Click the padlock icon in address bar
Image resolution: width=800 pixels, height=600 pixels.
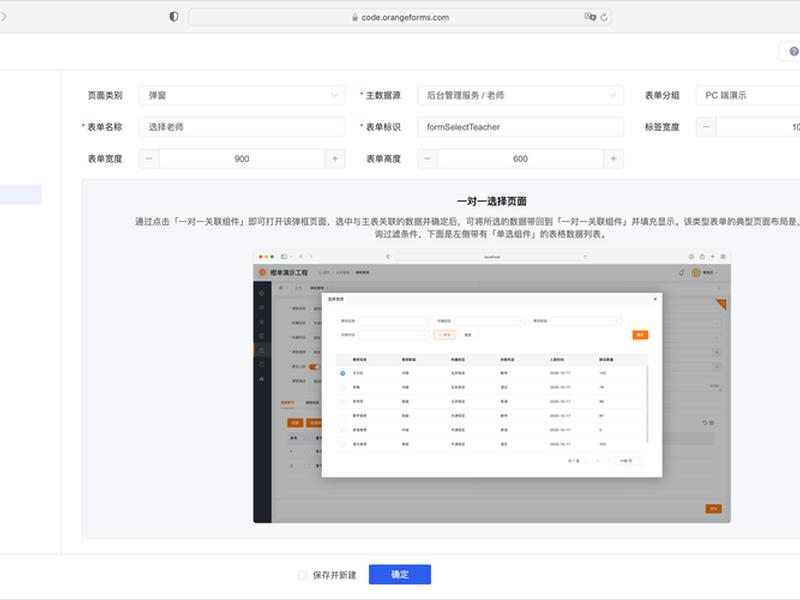(x=355, y=17)
